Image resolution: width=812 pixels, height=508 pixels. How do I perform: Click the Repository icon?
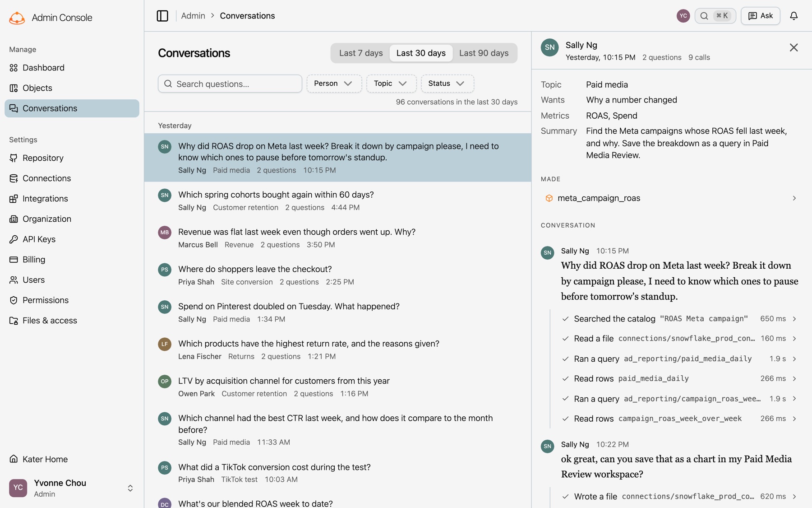click(x=14, y=158)
